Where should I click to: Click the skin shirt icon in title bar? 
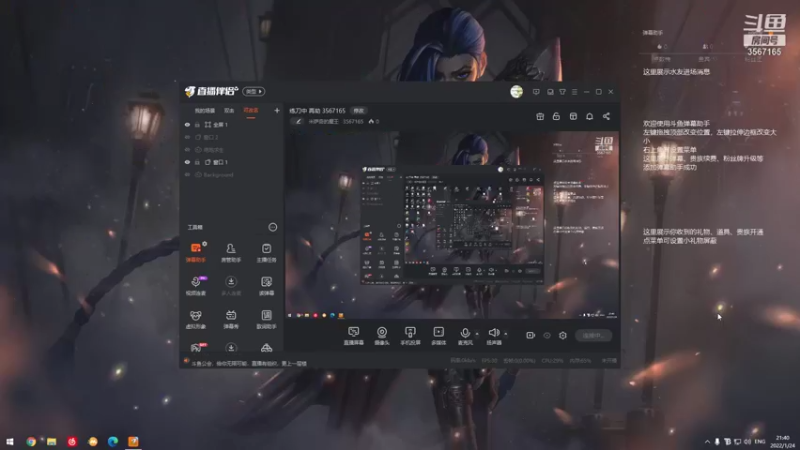(562, 92)
